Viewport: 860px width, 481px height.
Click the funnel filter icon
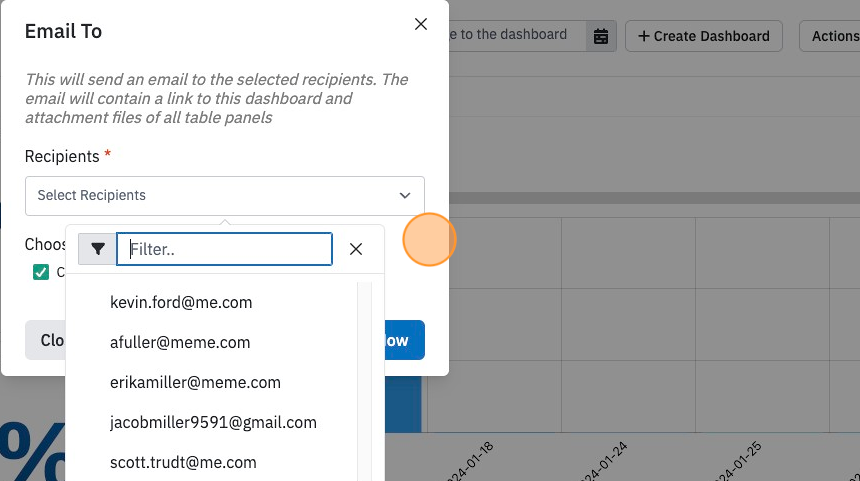click(98, 249)
